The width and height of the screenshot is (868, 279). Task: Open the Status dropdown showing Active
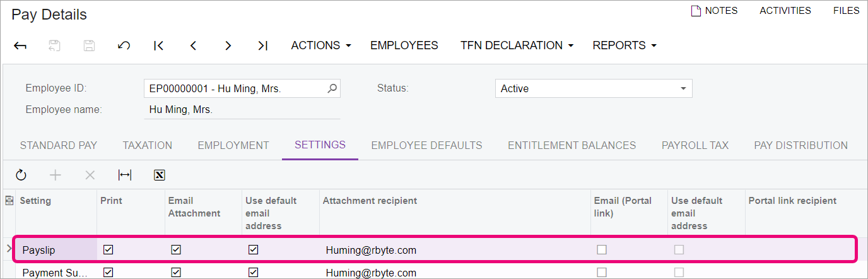tap(594, 88)
